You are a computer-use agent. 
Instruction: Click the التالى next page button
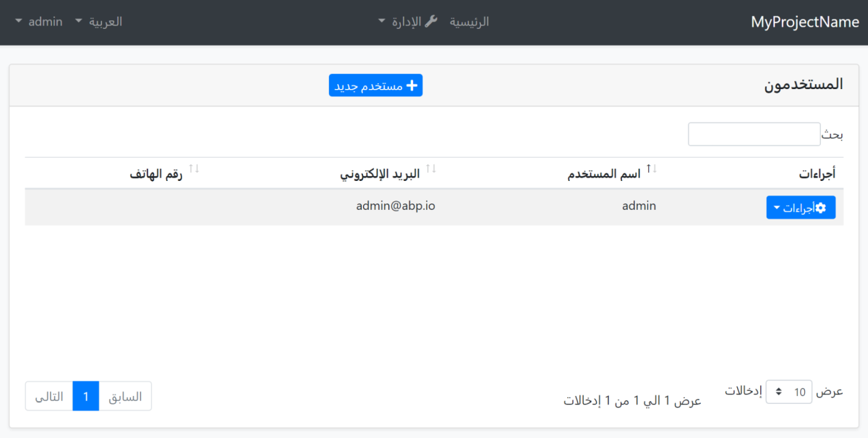click(48, 396)
